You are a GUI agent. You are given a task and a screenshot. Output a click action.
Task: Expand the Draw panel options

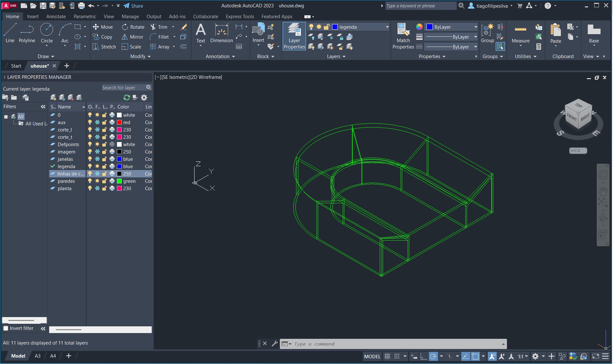(46, 56)
